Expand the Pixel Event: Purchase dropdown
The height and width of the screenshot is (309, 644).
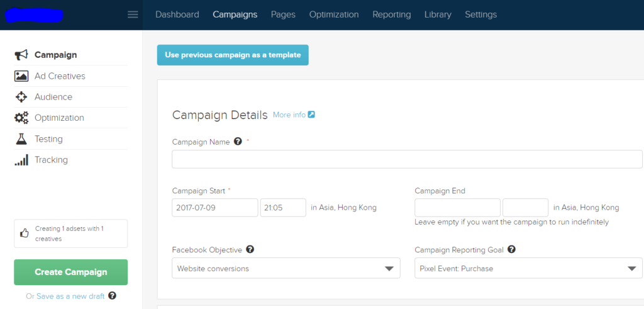pyautogui.click(x=528, y=268)
